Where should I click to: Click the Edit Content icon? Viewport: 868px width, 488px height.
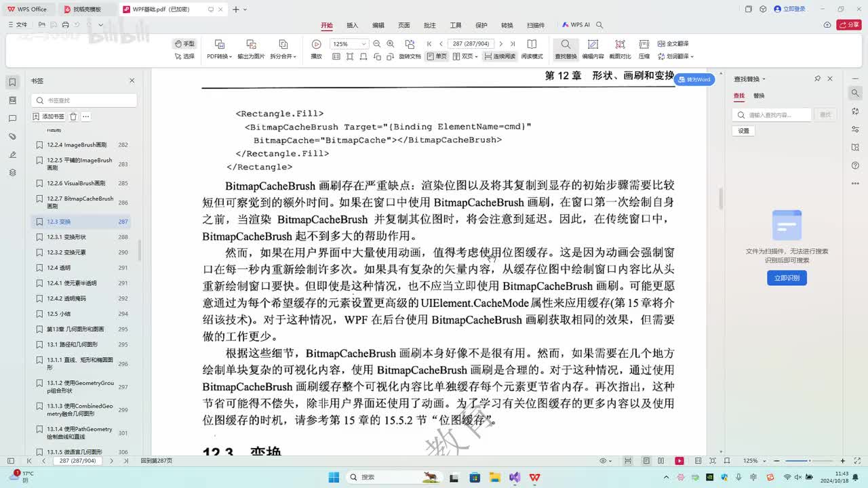tap(593, 44)
